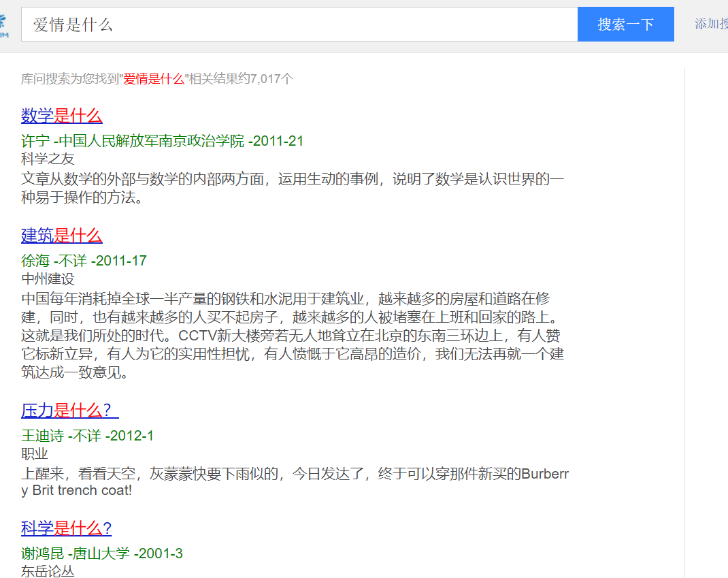Click the author line 王迪诗 -不详 -2012-1
This screenshot has height=578, width=728.
coord(87,435)
